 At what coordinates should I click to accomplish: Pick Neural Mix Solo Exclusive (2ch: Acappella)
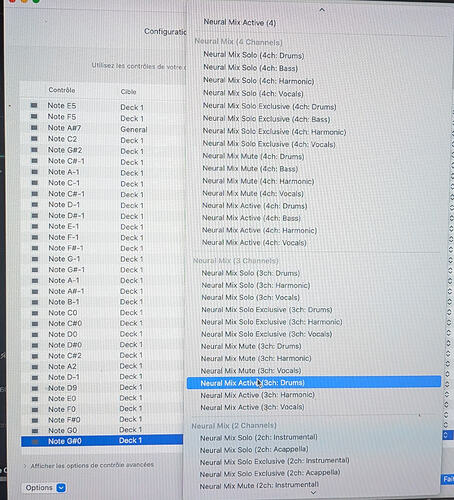click(x=270, y=473)
